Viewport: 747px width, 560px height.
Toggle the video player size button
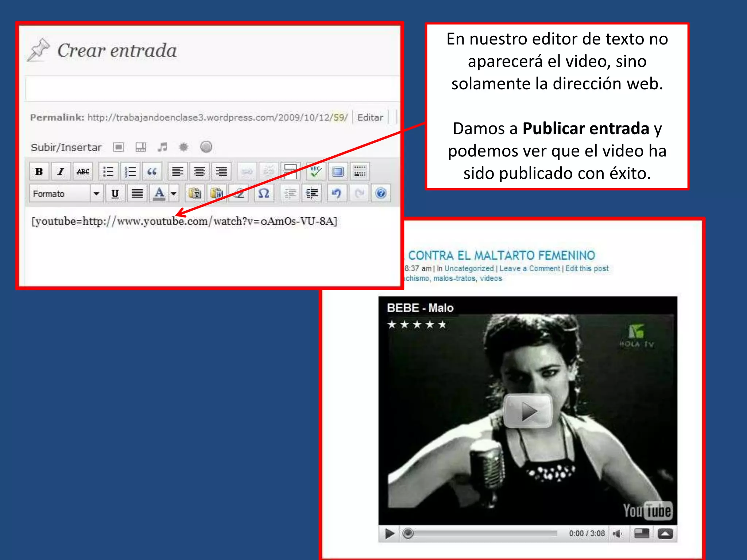coord(642,534)
